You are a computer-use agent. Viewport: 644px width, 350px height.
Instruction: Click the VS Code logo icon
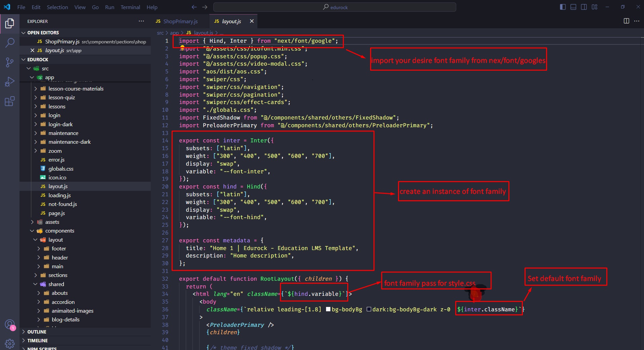coord(7,7)
